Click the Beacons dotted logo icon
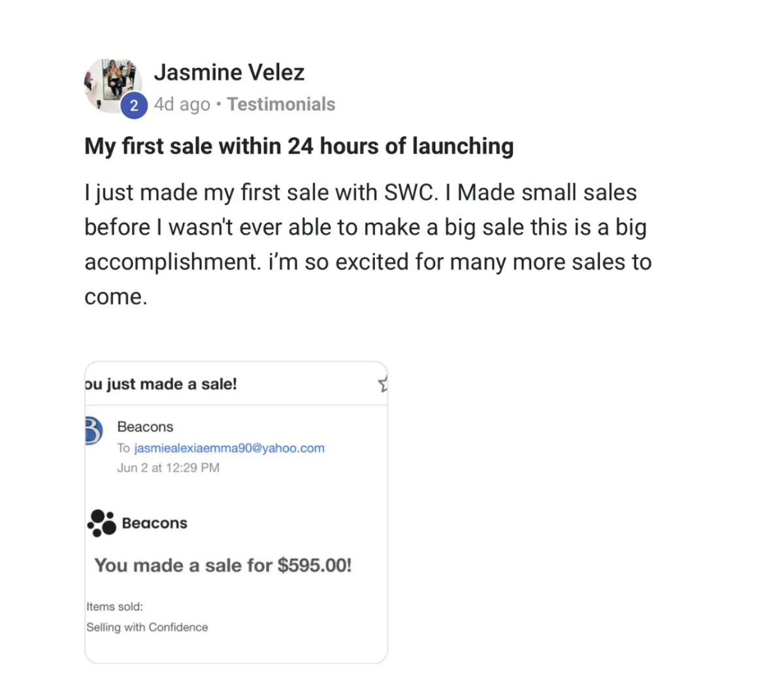Screen dimensions: 784x696 coord(102,523)
